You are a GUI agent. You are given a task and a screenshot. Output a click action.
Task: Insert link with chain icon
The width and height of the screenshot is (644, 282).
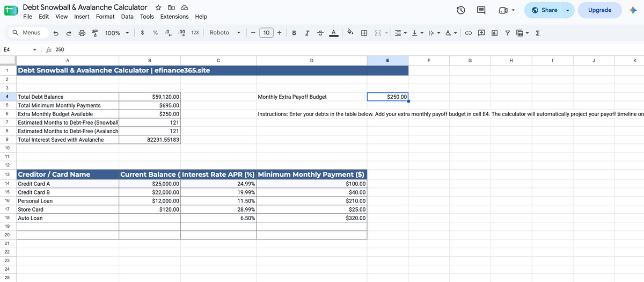click(468, 33)
